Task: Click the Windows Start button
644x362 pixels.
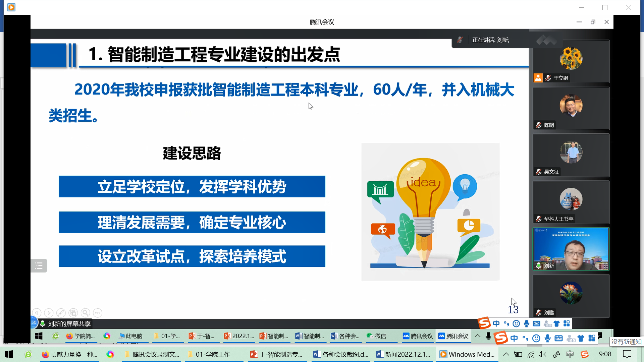Action: (9, 354)
